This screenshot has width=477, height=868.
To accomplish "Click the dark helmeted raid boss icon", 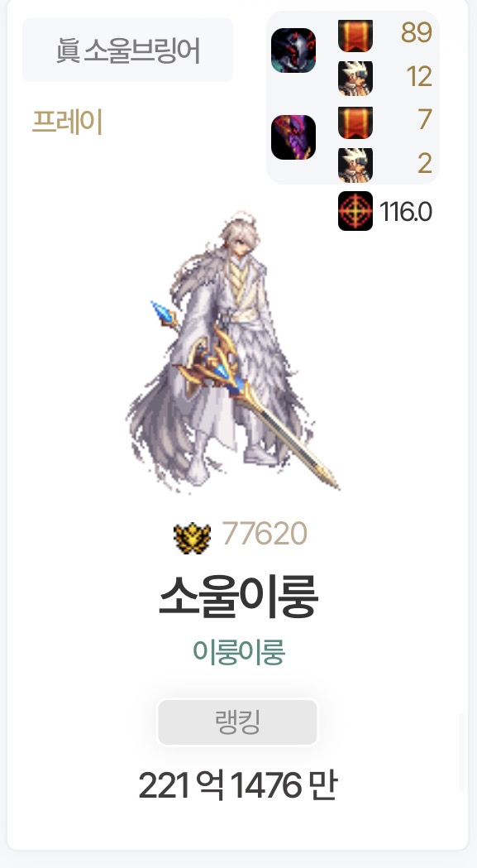I will pos(293,50).
